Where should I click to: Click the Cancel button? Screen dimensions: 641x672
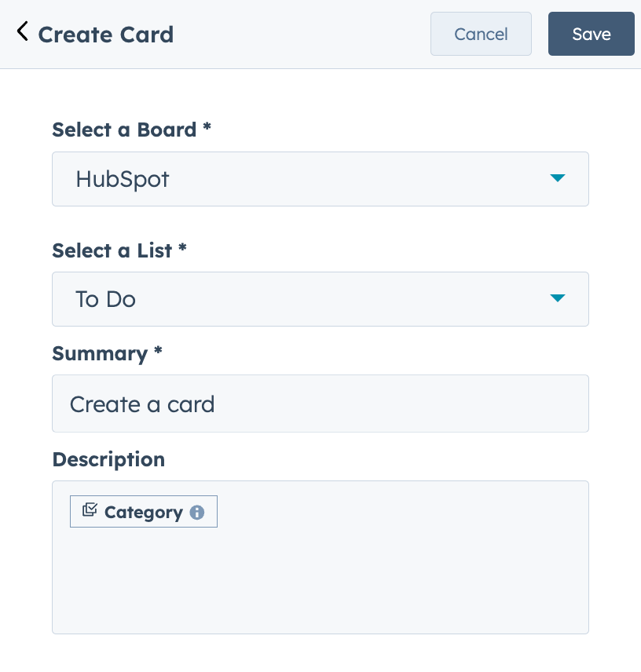481,34
